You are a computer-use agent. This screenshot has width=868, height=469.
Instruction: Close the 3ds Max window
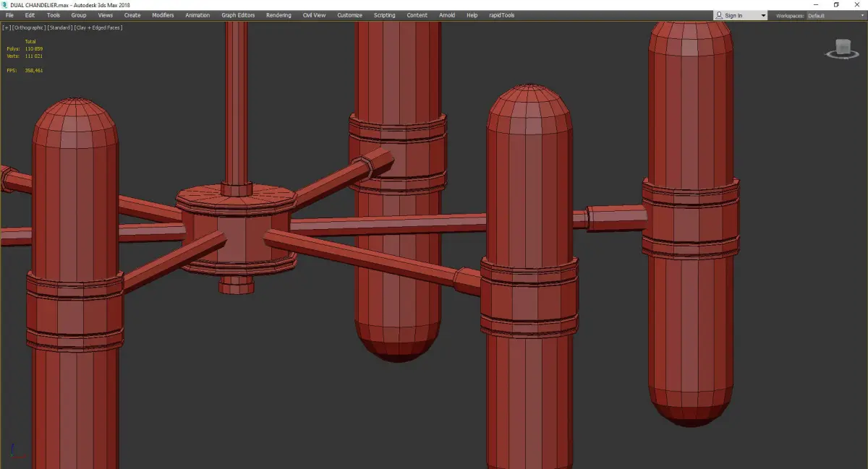pos(856,4)
